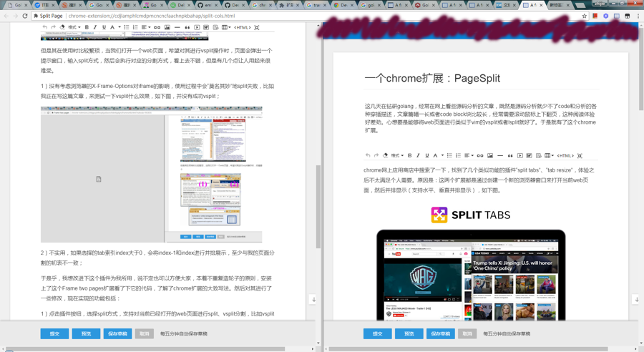Switch to the first 'Gol' browser tab

pos(17,5)
